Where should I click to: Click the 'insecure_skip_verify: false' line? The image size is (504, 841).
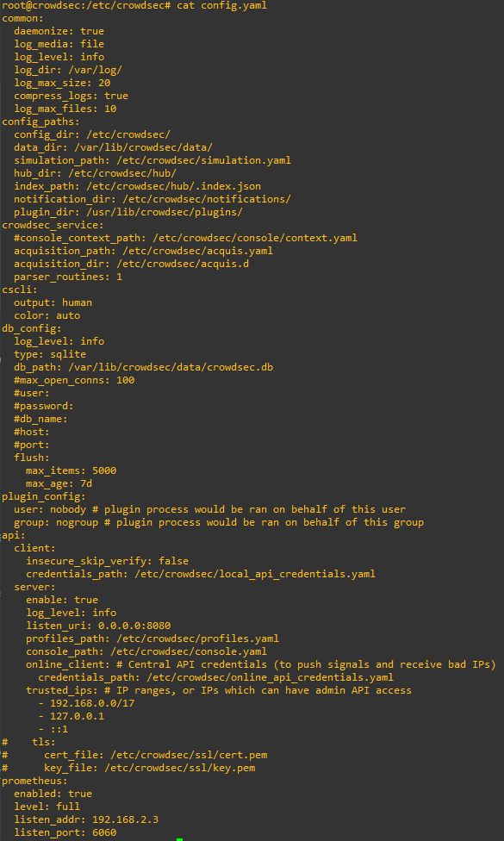107,561
